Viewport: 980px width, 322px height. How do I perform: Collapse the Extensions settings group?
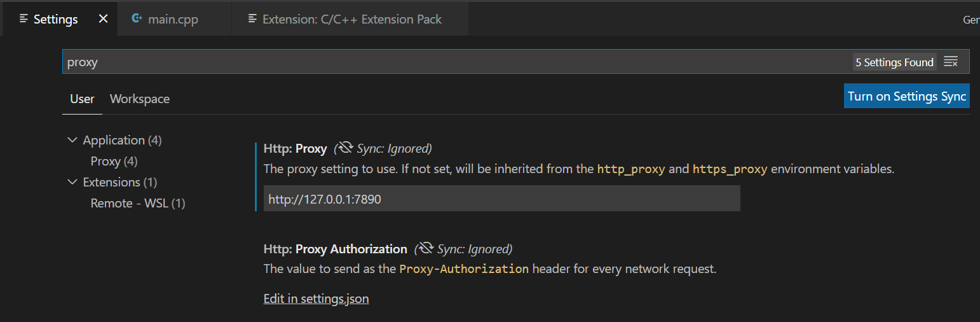[72, 182]
